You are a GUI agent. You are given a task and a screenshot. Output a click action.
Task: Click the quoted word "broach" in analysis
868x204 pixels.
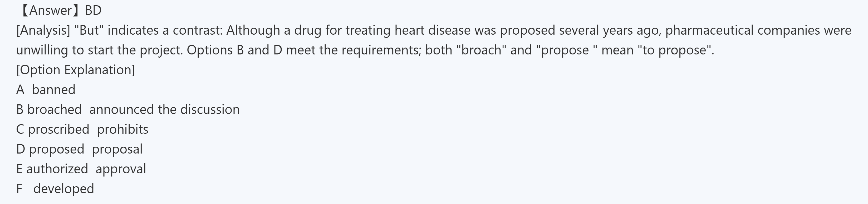tap(481, 50)
